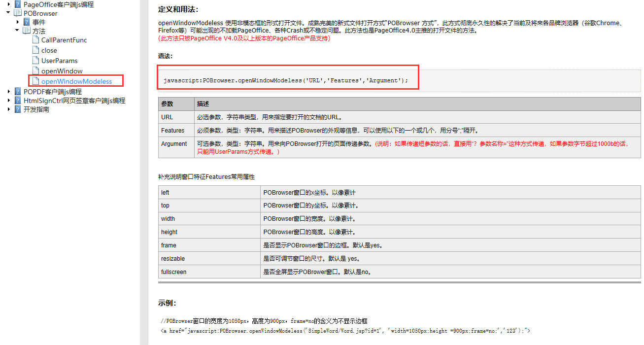The image size is (644, 345).
Task: Click the Argument parameter cell
Action: (176, 147)
